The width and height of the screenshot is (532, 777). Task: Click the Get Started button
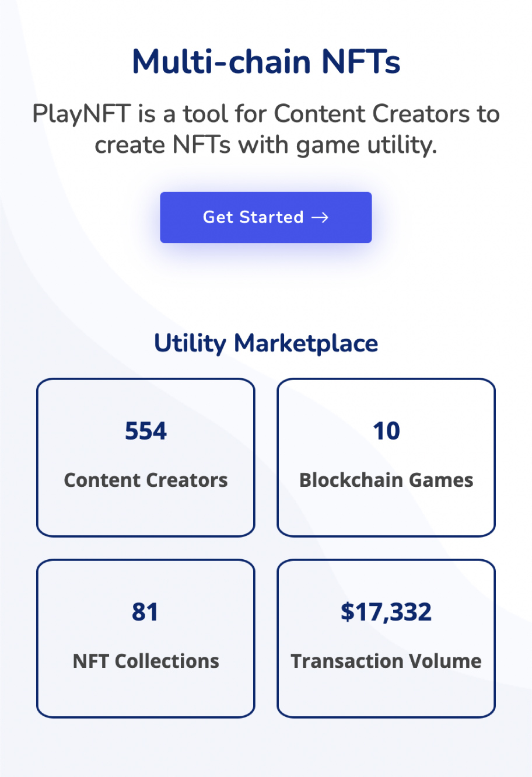265,217
